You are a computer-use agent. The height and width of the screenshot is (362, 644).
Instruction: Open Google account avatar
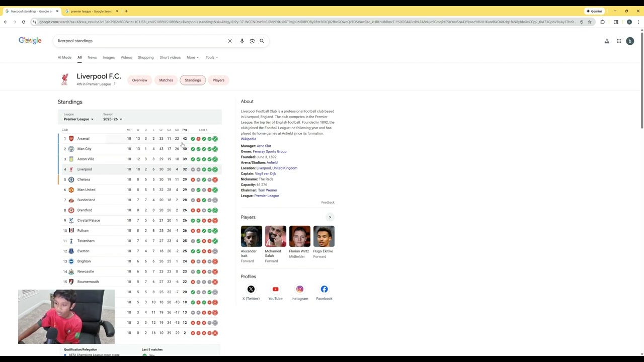pos(630,41)
